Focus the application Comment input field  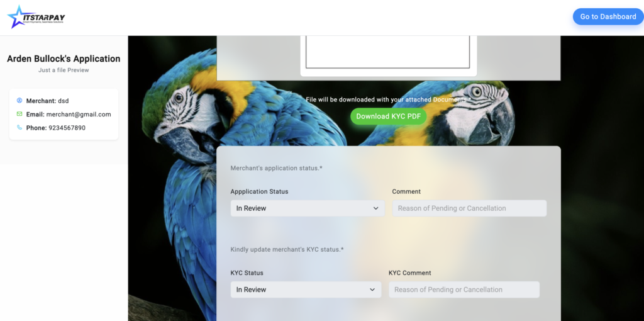[x=469, y=208]
